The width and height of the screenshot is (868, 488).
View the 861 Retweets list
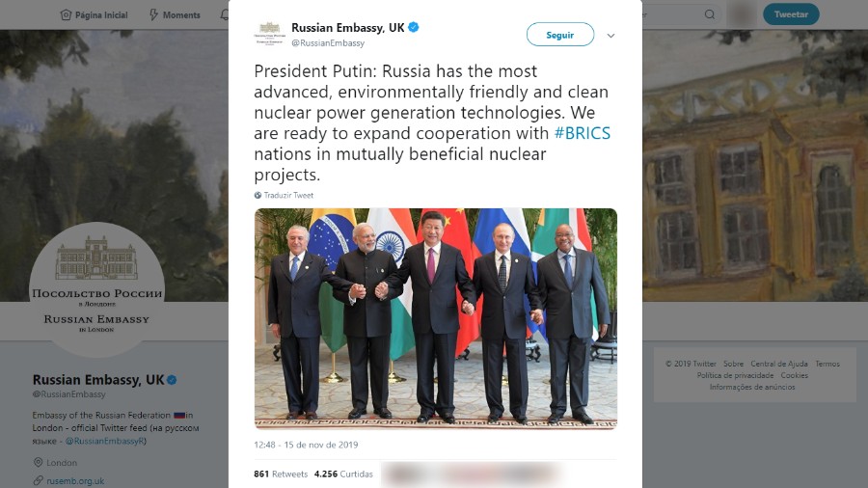coord(281,474)
